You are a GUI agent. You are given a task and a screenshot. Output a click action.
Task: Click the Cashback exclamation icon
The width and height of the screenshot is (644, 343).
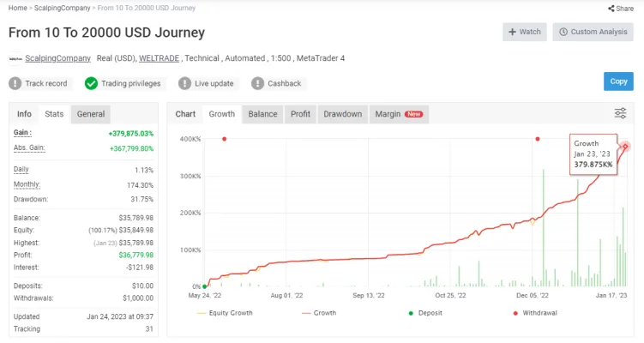(257, 83)
